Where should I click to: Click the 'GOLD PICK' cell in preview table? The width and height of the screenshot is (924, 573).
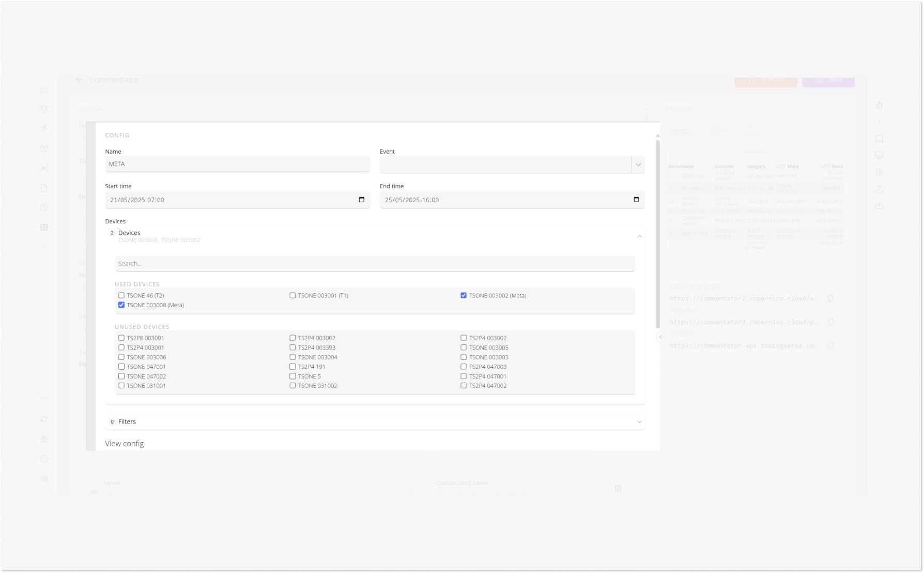point(758,202)
